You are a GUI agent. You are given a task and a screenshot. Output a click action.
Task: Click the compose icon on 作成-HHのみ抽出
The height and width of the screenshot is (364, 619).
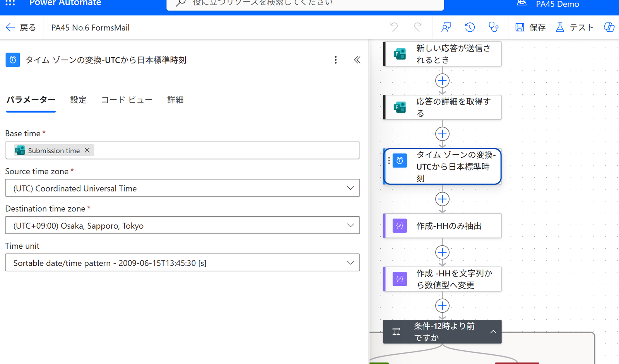400,226
